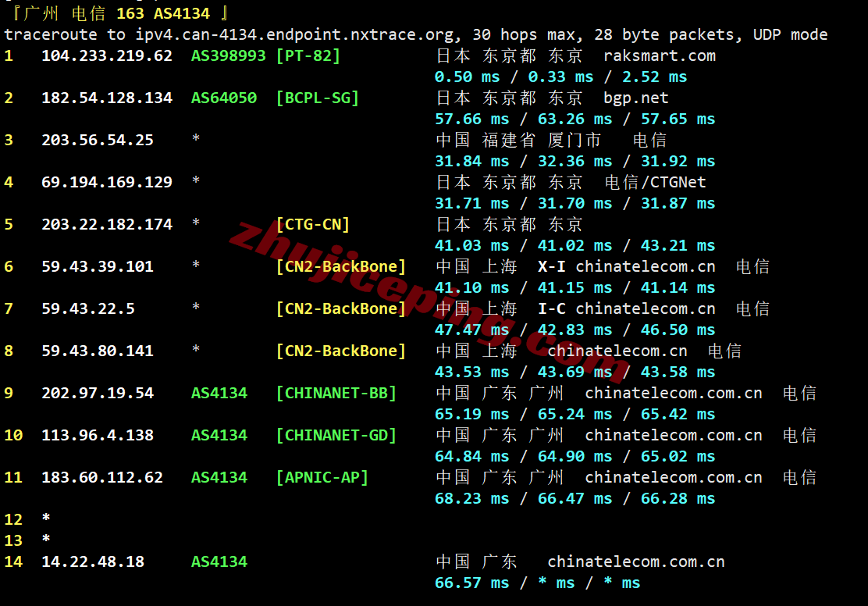Click bgp.net in hop 2
This screenshot has height=606, width=868.
click(636, 98)
